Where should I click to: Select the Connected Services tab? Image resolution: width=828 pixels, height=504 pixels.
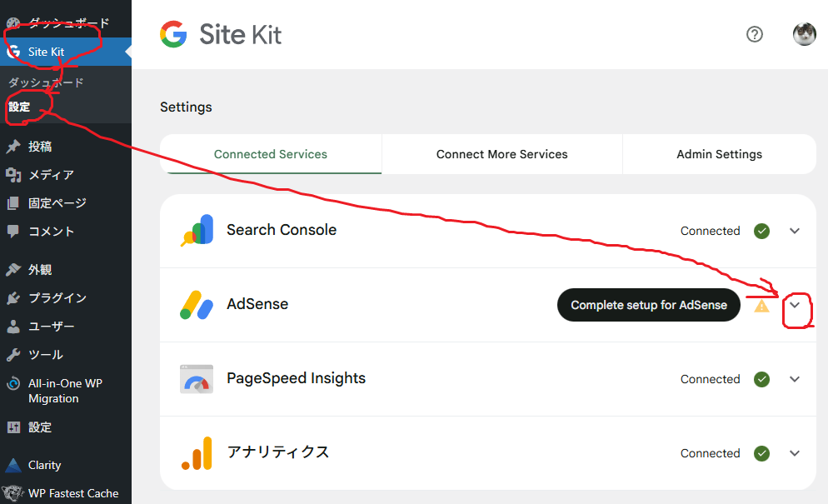click(271, 154)
